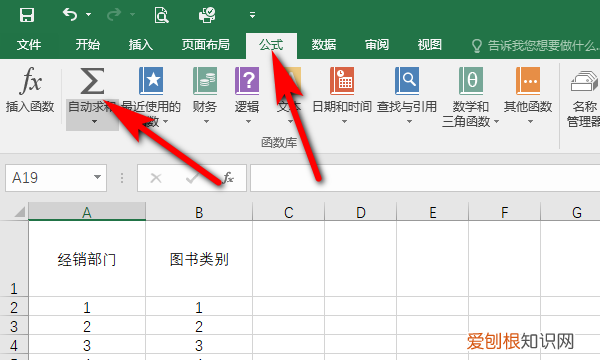Expand the 财务 dropdown arrow
600x360 pixels.
click(206, 122)
